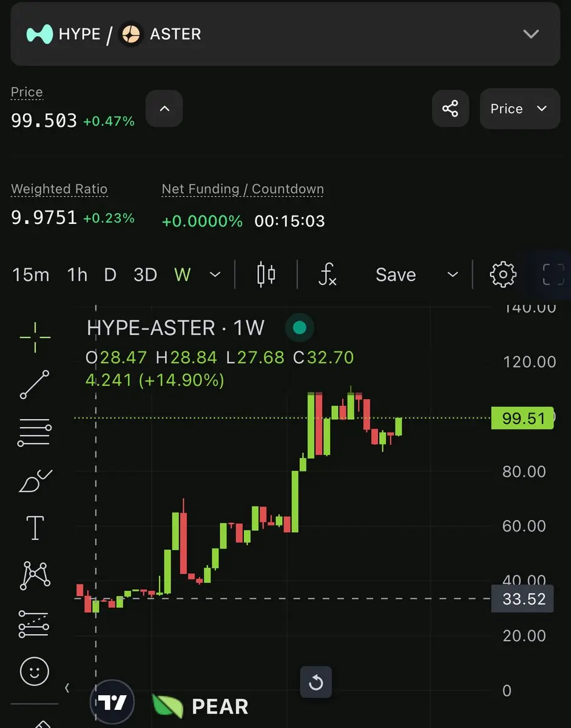The image size is (571, 728).
Task: Open the indicators fx menu
Action: 327,275
